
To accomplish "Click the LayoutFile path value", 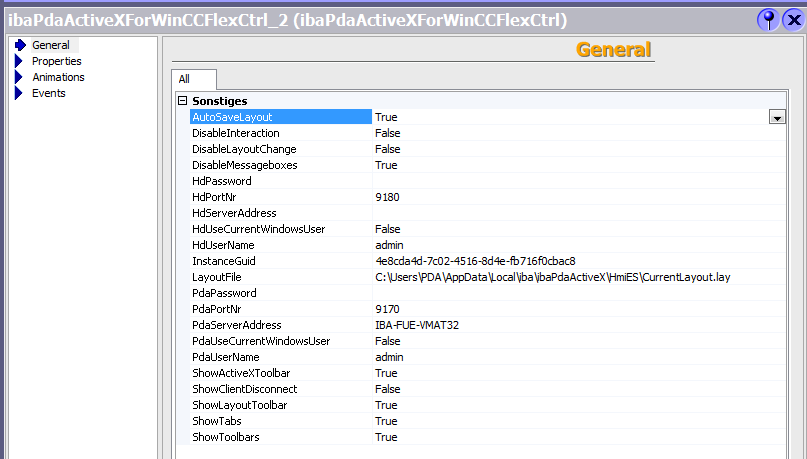I will click(553, 277).
